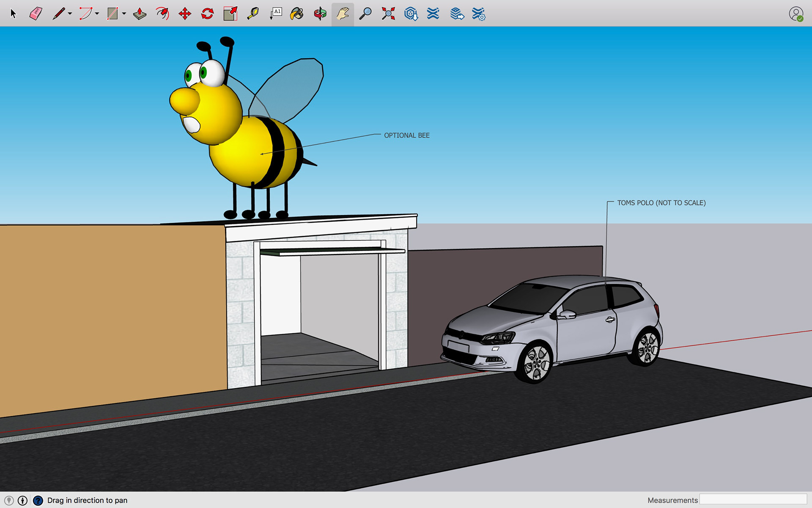Viewport: 812px width, 508px height.
Task: Open the signed-in user account button
Action: pos(796,14)
